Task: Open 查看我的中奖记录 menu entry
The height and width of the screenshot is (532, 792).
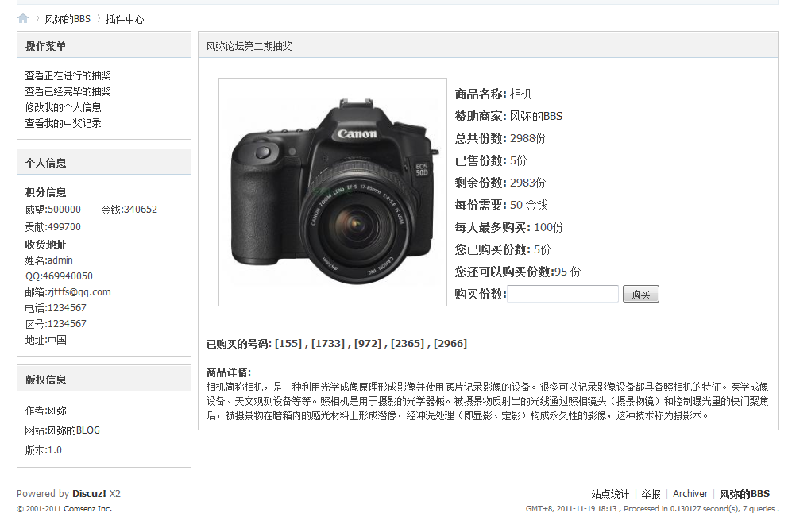Action: [x=63, y=123]
